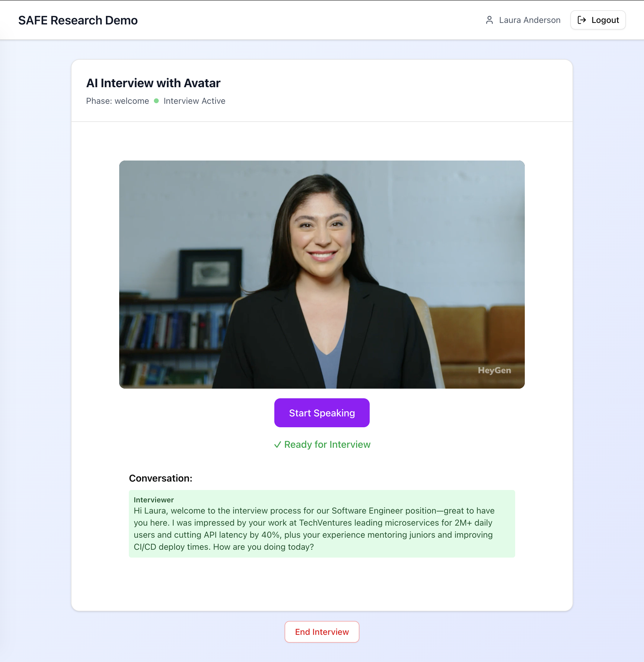Viewport: 644px width, 662px height.
Task: Open the SAFE Research Demo home title
Action: pos(78,20)
